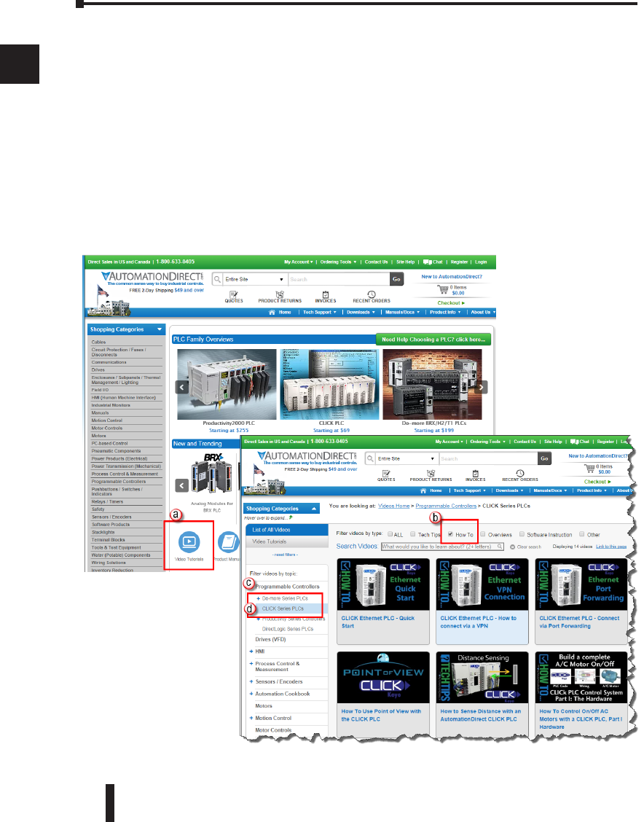Click AutomationDirect logo on homepage

[x=152, y=276]
